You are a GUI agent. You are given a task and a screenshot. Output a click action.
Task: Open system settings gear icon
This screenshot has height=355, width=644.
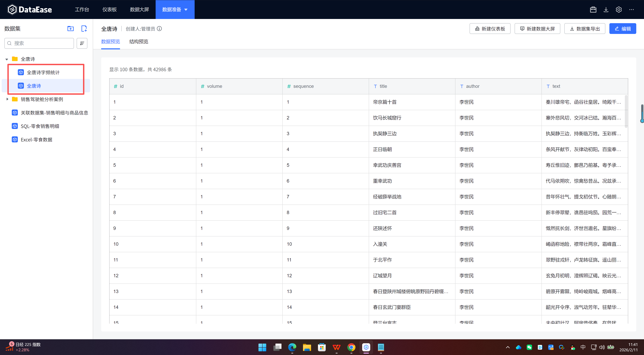tap(618, 10)
